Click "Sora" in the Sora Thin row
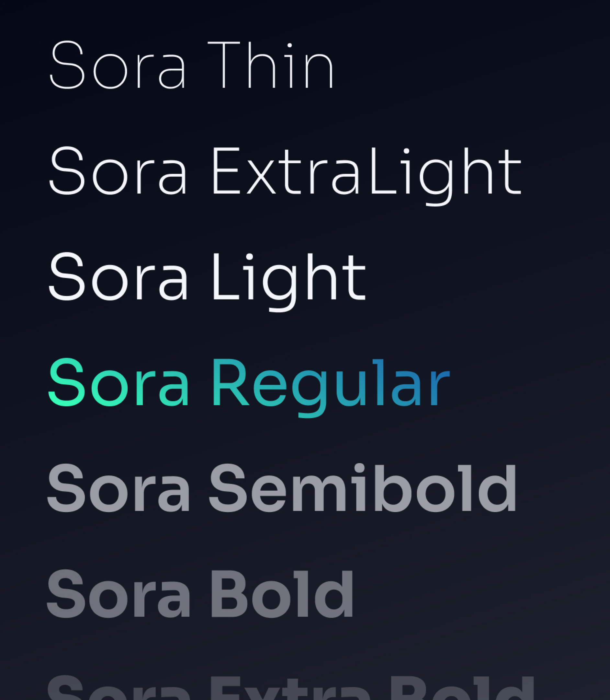 (x=118, y=65)
